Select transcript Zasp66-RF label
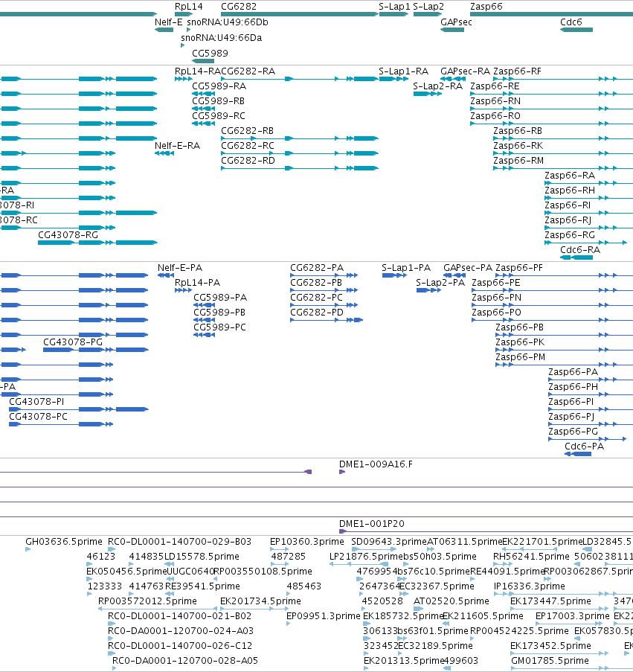 pos(517,71)
